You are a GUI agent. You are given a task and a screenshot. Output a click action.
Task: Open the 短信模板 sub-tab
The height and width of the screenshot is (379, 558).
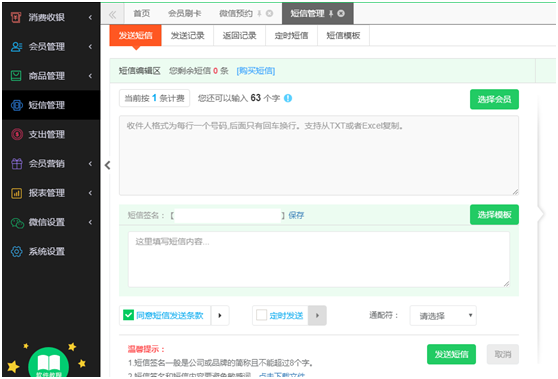point(343,35)
